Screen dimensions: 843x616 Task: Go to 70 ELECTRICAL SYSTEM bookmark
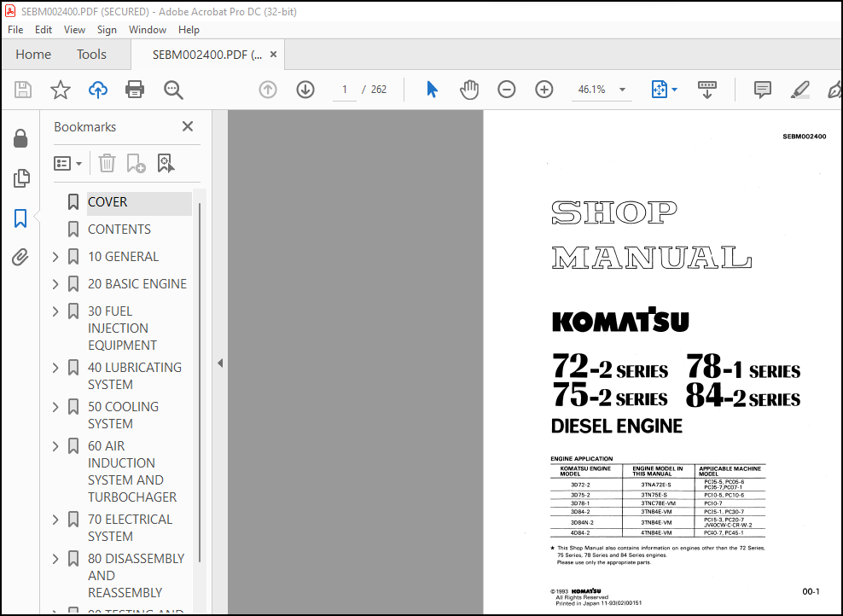coord(130,528)
